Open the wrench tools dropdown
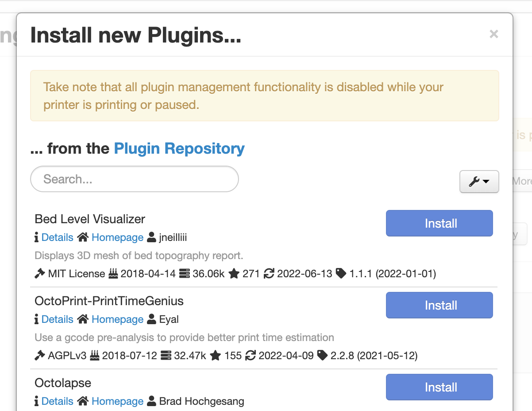 point(479,182)
